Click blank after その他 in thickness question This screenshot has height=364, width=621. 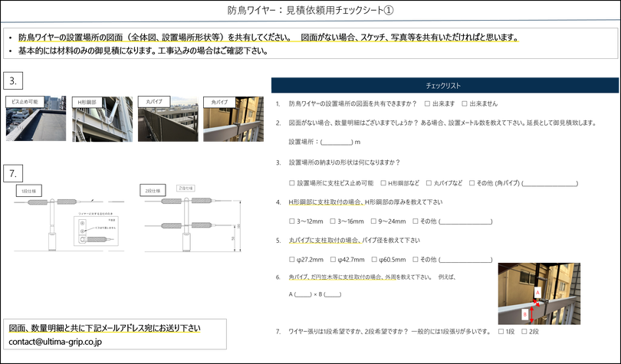(466, 221)
